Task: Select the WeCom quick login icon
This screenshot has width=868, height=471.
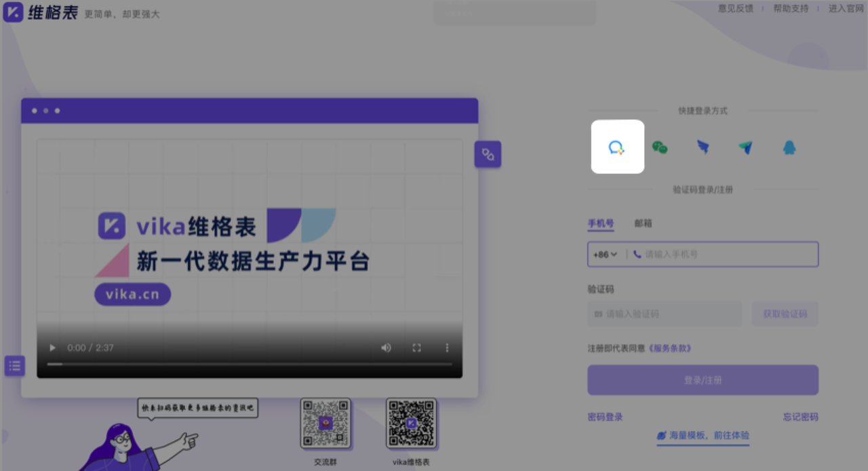Action: tap(617, 147)
